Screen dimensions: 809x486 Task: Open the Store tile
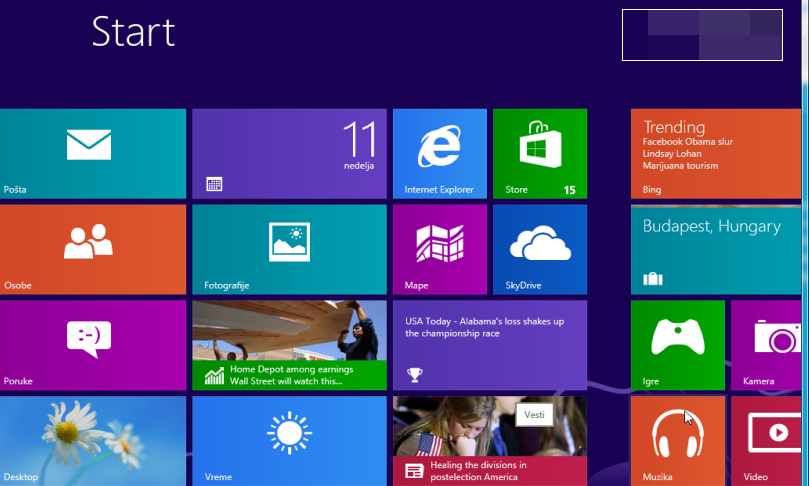point(540,153)
